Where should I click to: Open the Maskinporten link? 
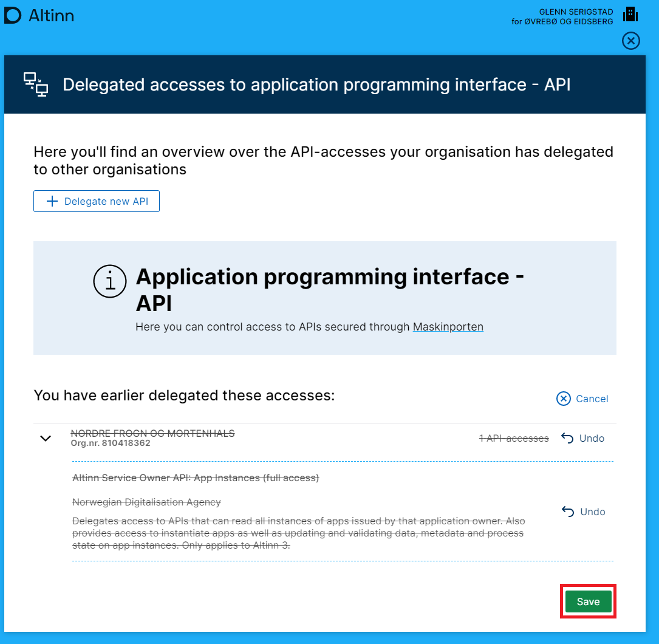coord(448,327)
